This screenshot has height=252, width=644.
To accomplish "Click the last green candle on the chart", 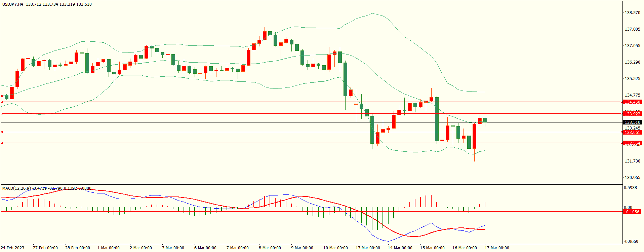I will click(485, 120).
